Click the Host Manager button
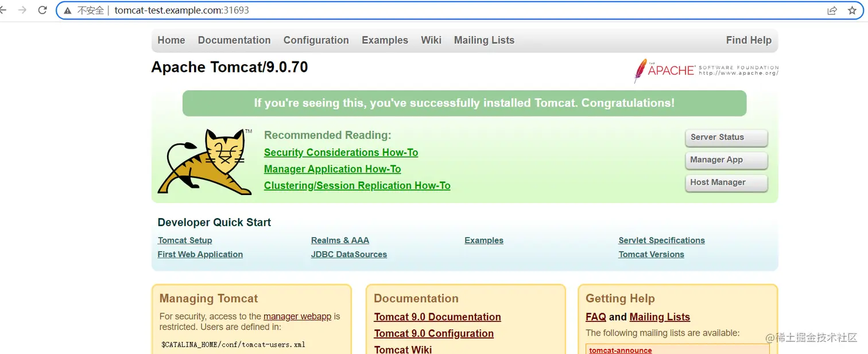This screenshot has height=354, width=868. 726,182
